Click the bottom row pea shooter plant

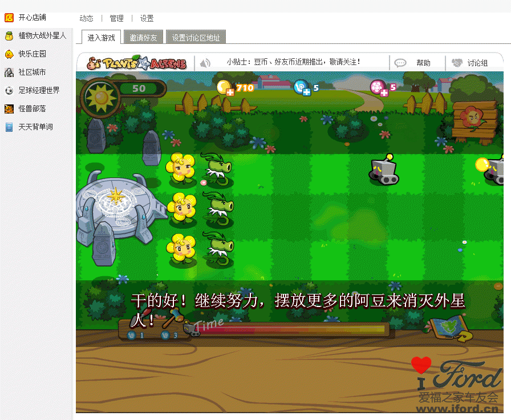(x=218, y=249)
